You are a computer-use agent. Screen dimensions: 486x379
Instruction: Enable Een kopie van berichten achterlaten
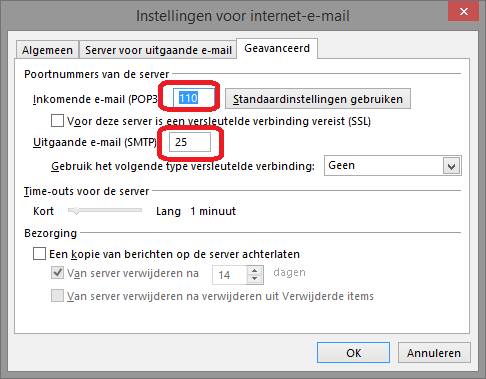click(39, 254)
